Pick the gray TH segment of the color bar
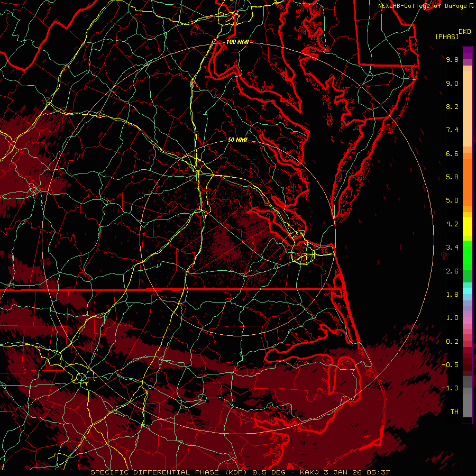The height and width of the screenshot is (476, 476). point(467,406)
